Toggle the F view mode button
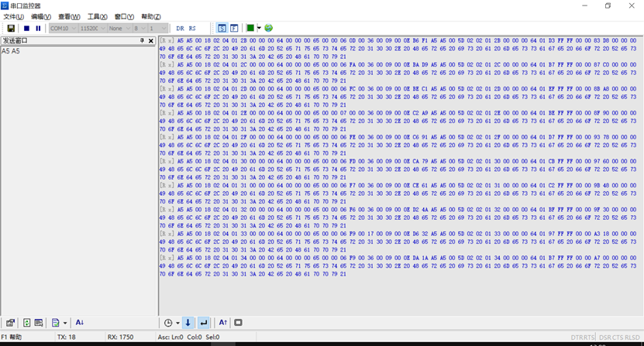The width and height of the screenshot is (644, 346). [x=234, y=29]
